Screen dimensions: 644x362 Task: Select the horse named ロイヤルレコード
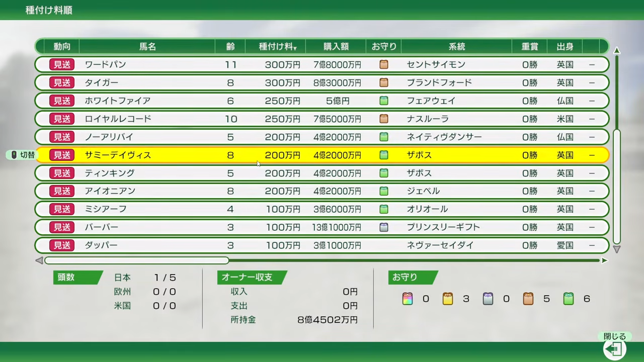[118, 119]
